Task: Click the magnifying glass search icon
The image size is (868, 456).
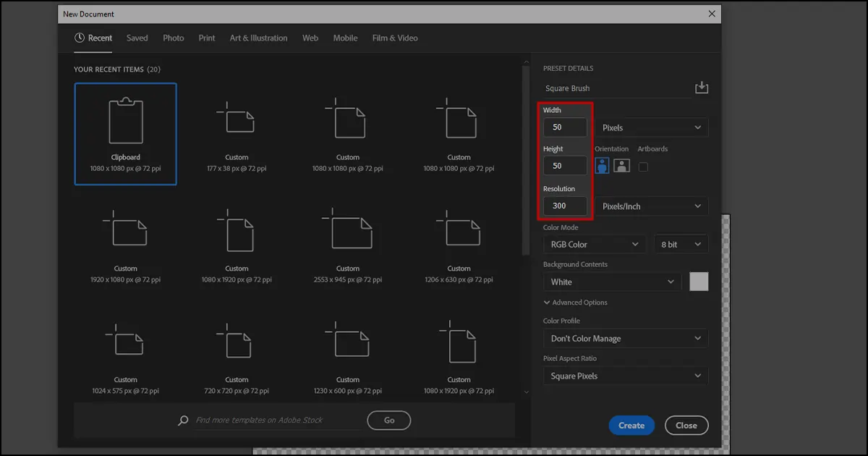Action: tap(183, 420)
